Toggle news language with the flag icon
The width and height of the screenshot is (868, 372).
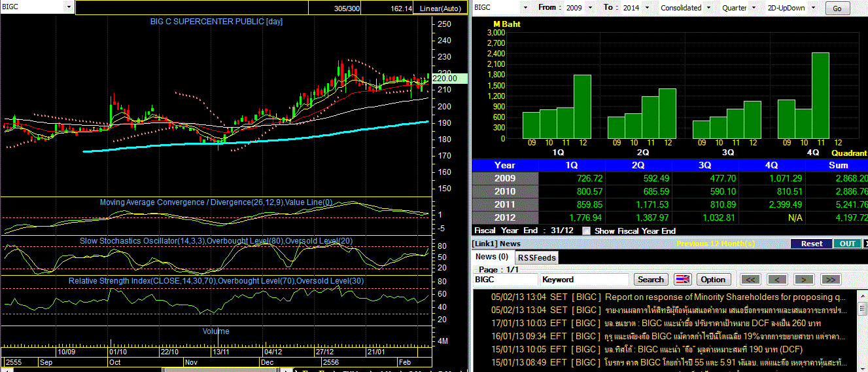pos(683,279)
